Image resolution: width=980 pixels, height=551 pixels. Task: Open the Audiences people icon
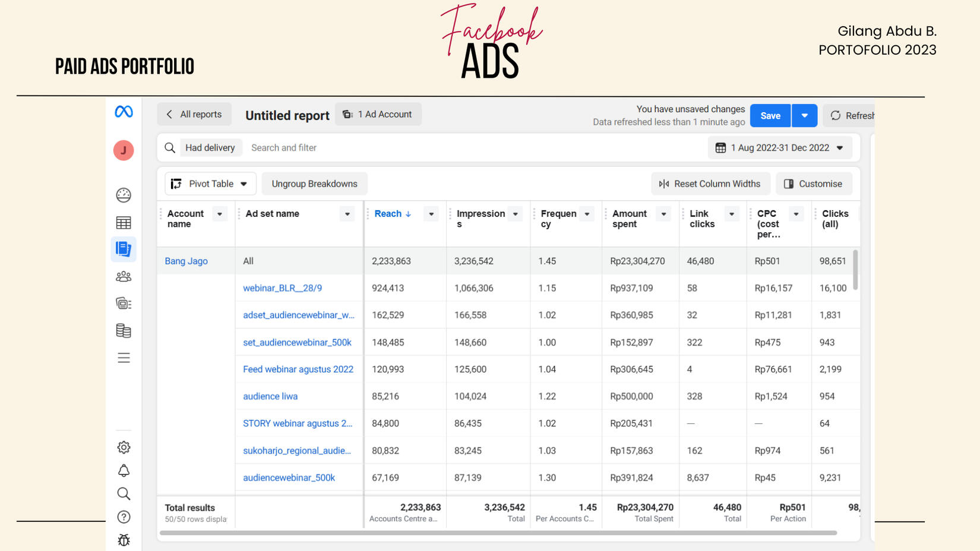(124, 277)
